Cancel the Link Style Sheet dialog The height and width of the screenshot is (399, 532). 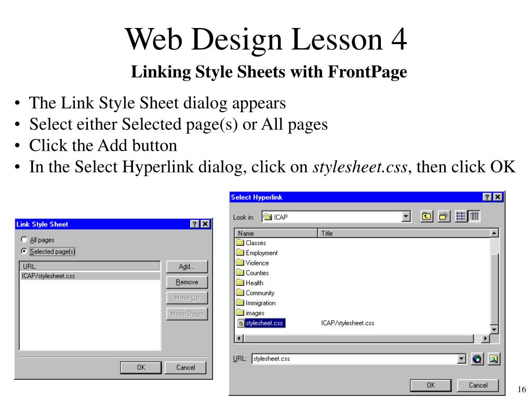(x=185, y=367)
